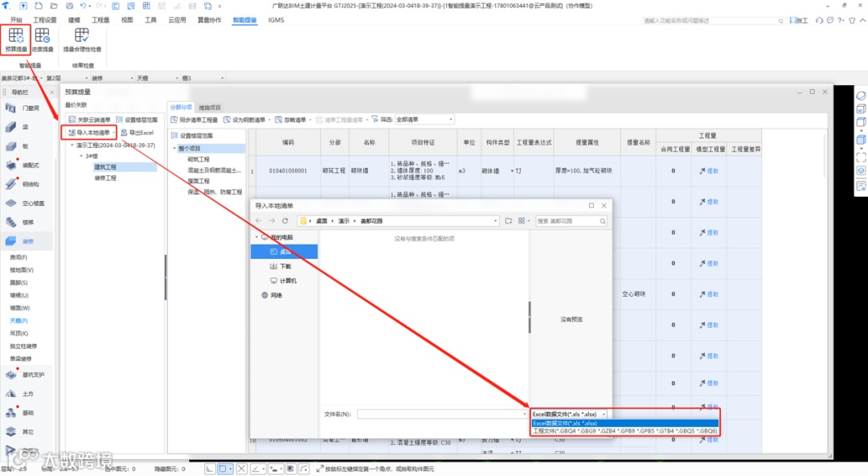Select 吊顶(K) in 装修 list
868x476 pixels.
click(18, 333)
